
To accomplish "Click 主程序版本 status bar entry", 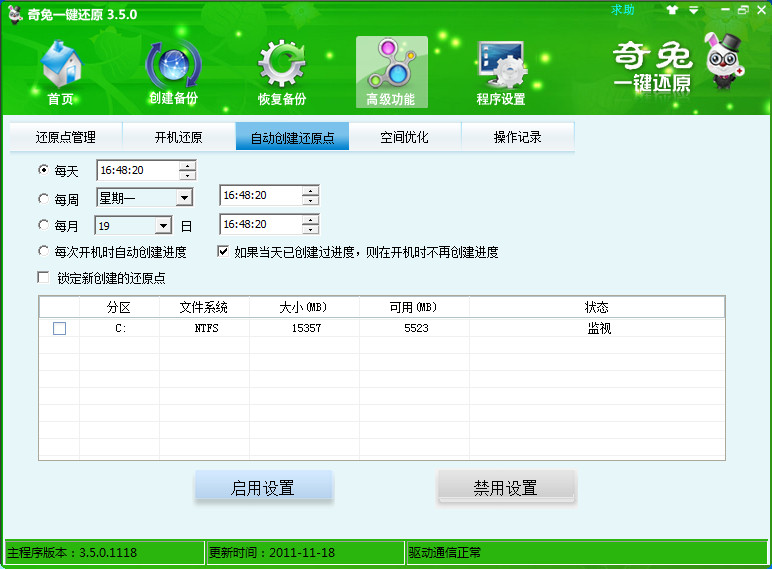I will [x=105, y=552].
